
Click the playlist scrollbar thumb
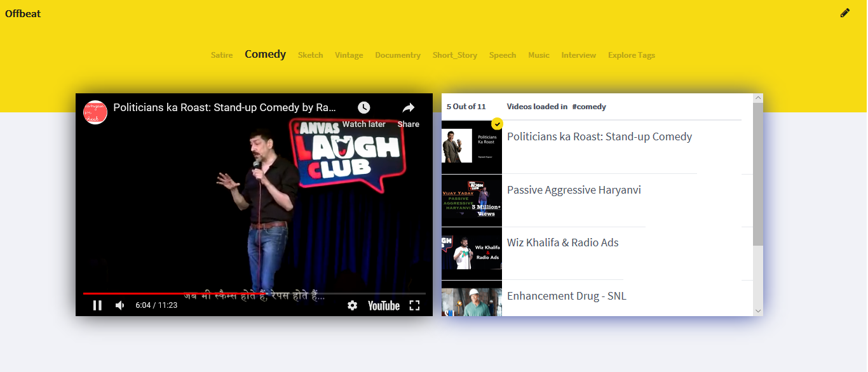click(x=758, y=174)
